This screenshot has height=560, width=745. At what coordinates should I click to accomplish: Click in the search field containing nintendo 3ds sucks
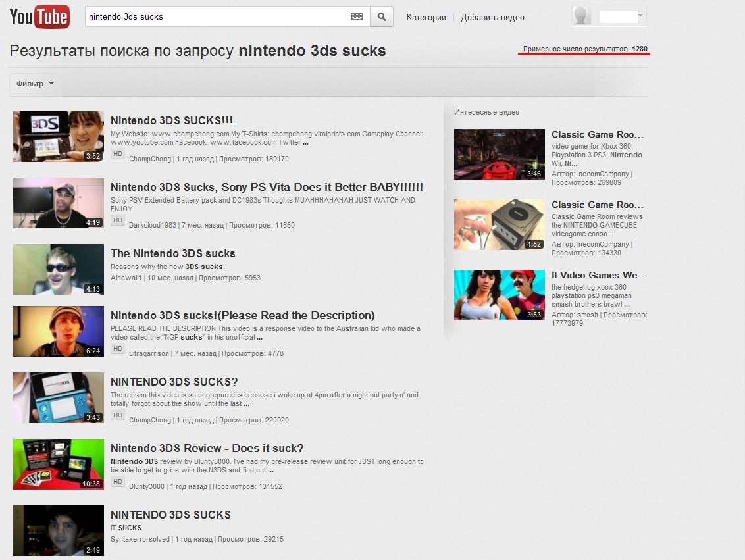click(217, 17)
